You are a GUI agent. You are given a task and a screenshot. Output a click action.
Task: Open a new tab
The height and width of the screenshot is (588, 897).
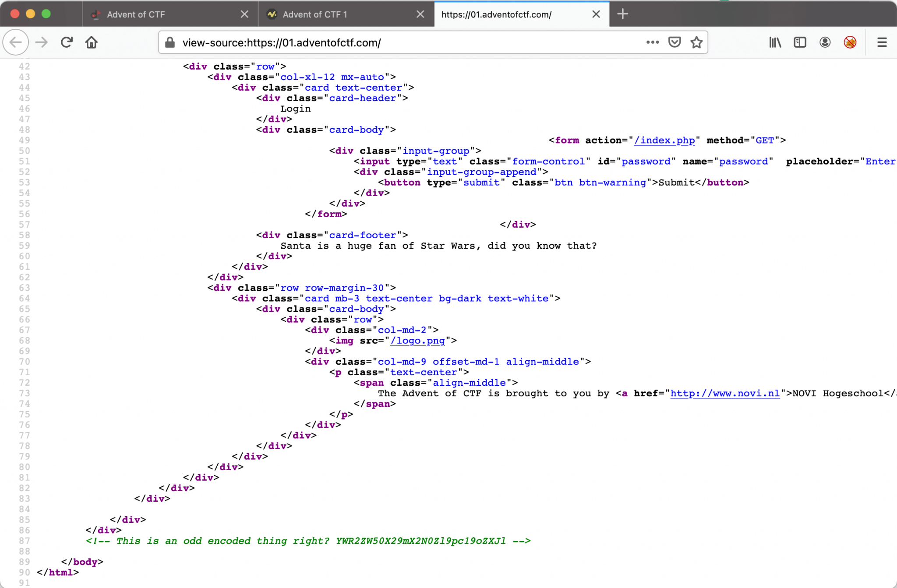(623, 14)
